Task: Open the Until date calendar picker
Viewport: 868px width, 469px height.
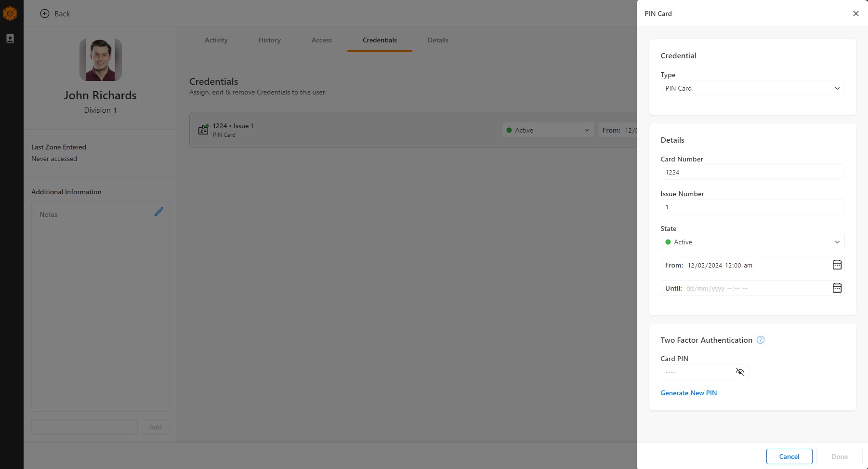Action: [837, 288]
